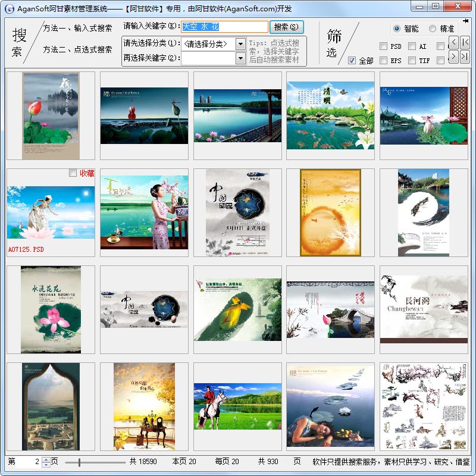Click the keyword input field with 天空 水 花

pyautogui.click(x=225, y=27)
